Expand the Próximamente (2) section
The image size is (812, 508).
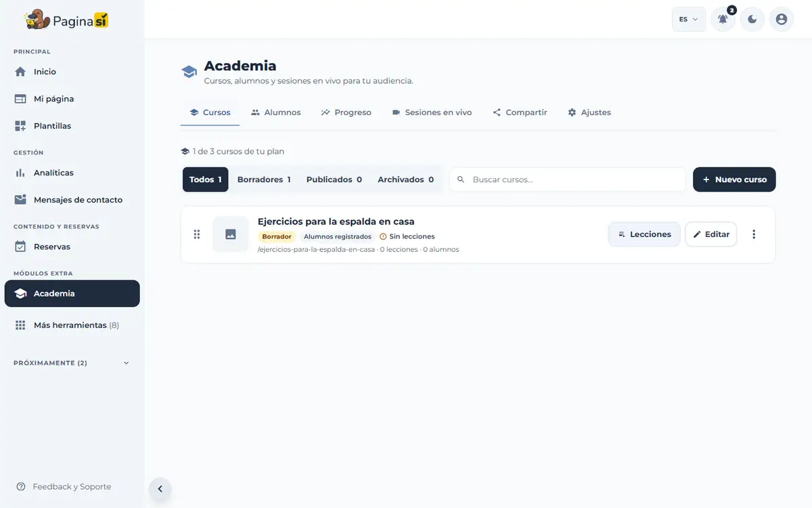(x=72, y=363)
